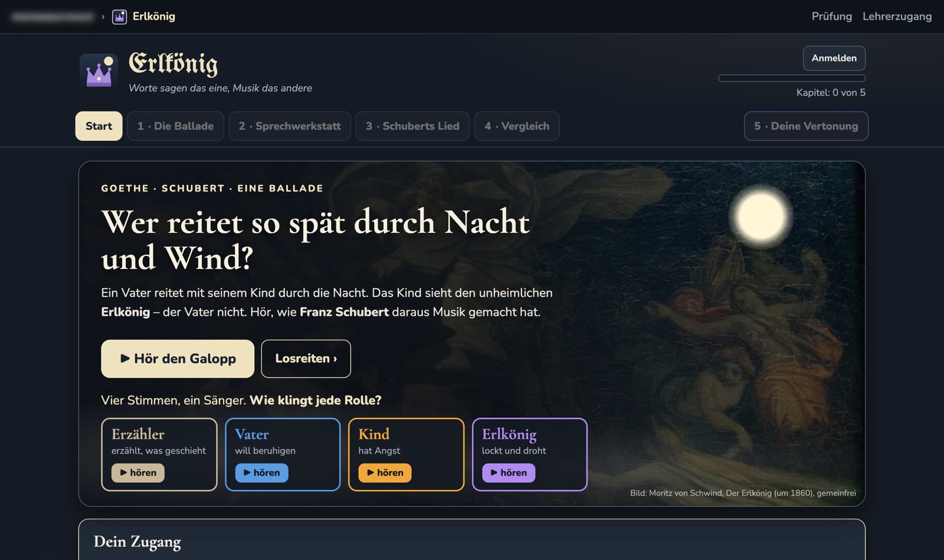Play the Erlkönig voice with hören
This screenshot has width=944, height=560.
click(509, 473)
